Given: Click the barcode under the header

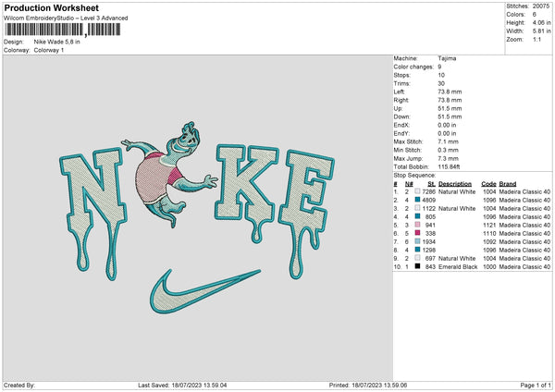Looking at the screenshot, I should pos(62,30).
